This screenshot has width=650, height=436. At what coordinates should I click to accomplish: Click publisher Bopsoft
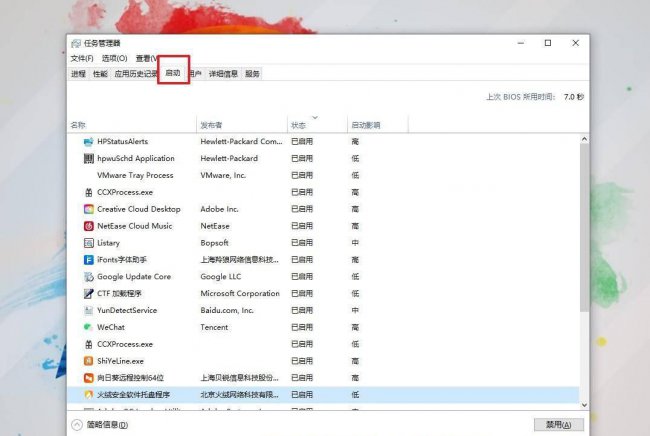click(214, 243)
